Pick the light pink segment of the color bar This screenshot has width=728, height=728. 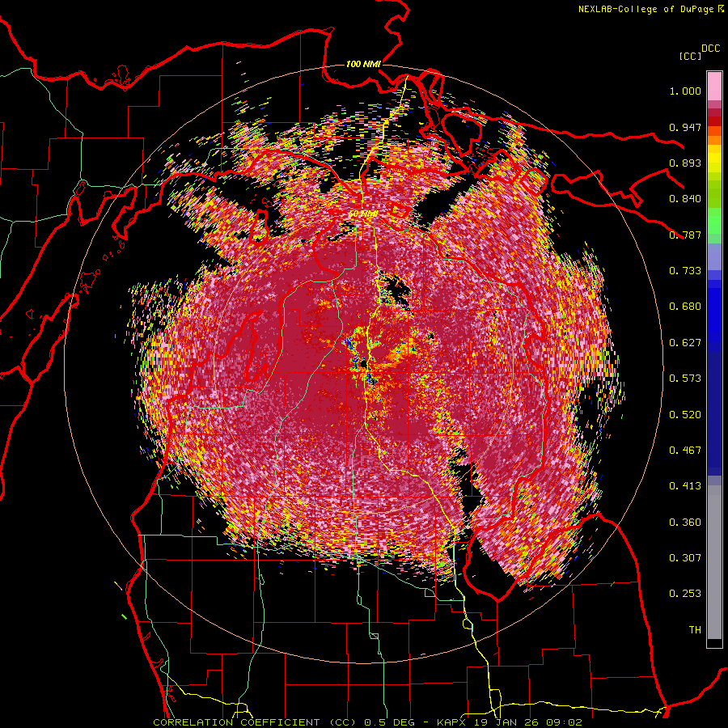coord(714,87)
